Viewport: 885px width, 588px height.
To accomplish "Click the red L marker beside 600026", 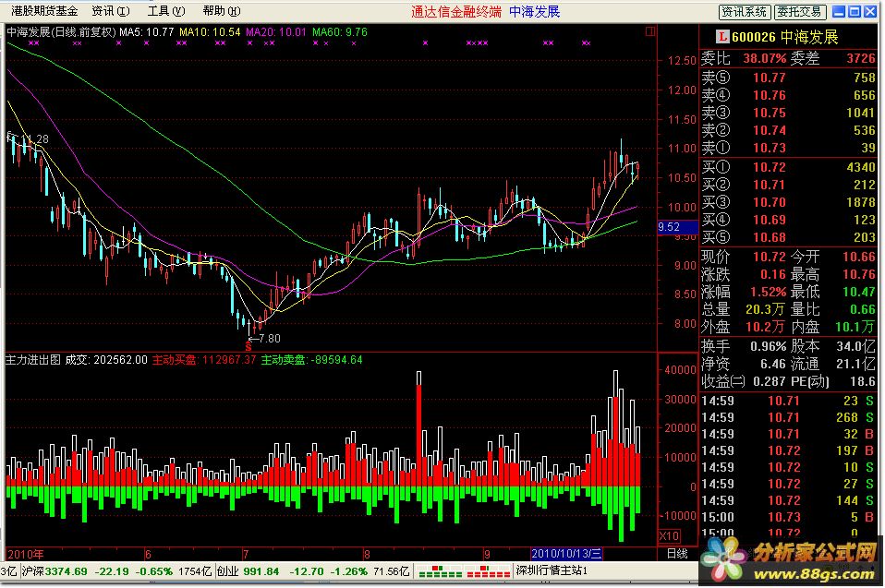I will (x=721, y=37).
